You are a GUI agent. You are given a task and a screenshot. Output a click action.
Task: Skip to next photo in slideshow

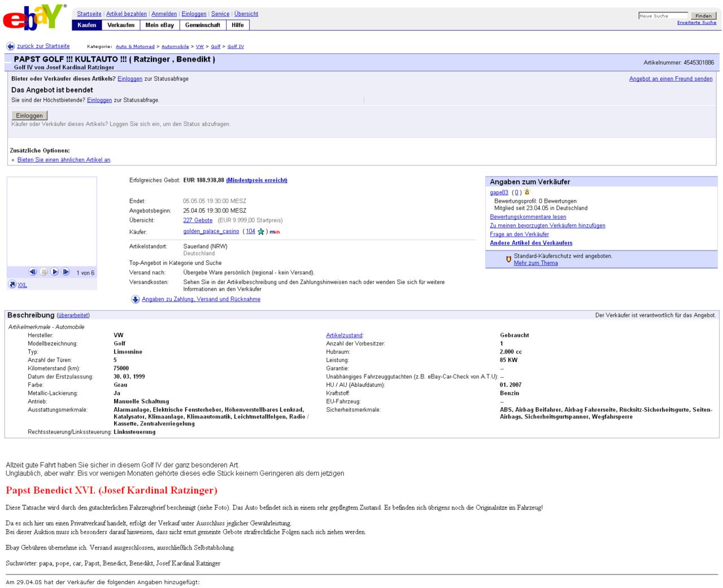66,272
